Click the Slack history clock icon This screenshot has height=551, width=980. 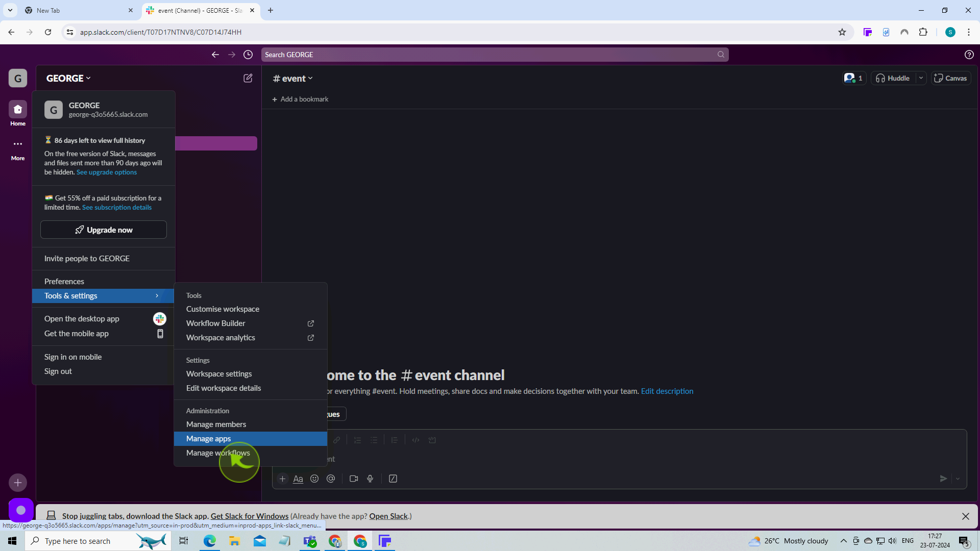(x=248, y=55)
